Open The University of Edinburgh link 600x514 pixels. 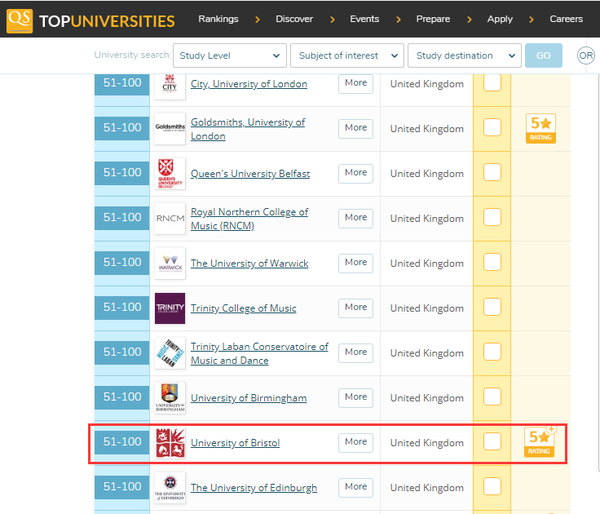click(254, 488)
